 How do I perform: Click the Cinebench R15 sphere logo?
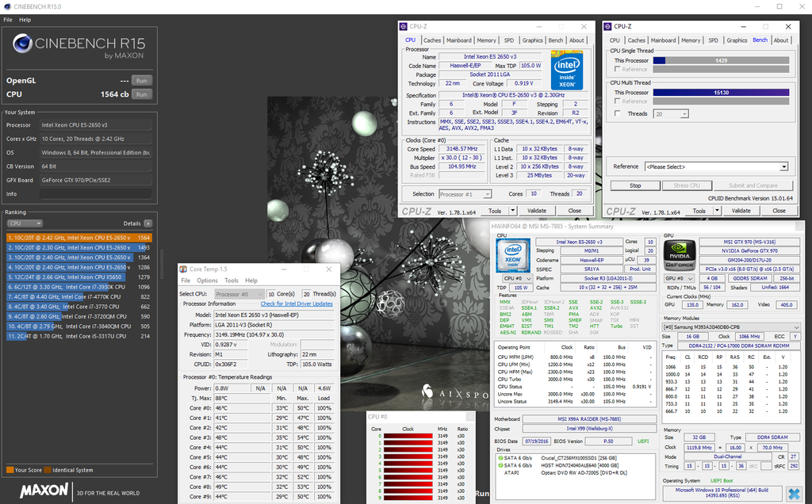click(22, 44)
